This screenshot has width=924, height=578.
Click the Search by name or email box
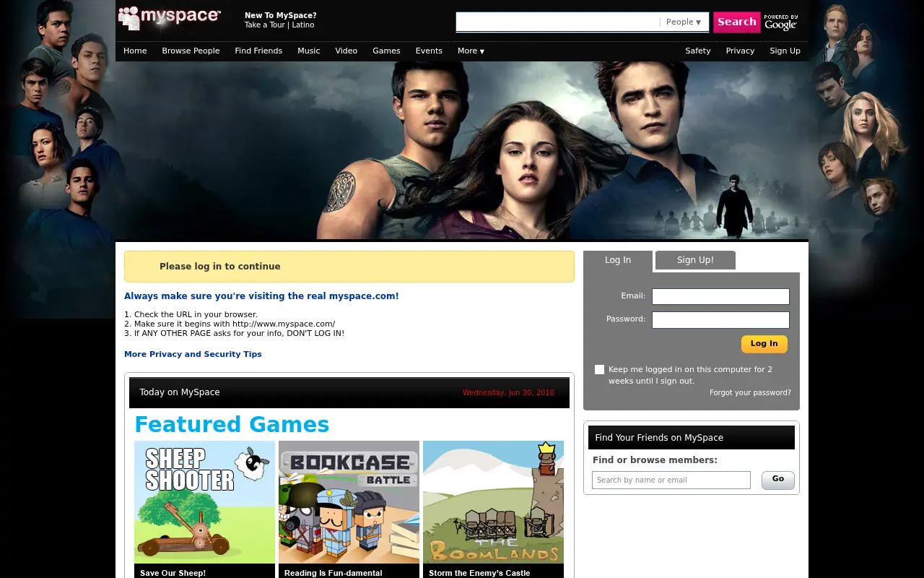[x=671, y=480]
